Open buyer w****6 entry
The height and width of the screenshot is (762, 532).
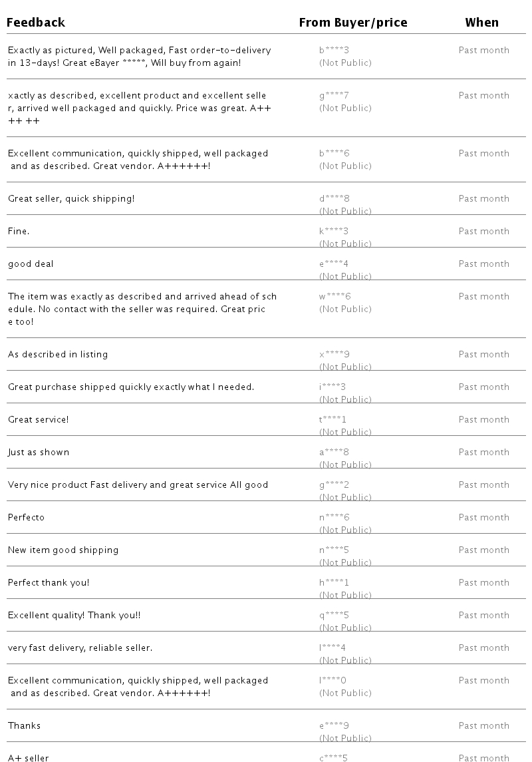(335, 296)
